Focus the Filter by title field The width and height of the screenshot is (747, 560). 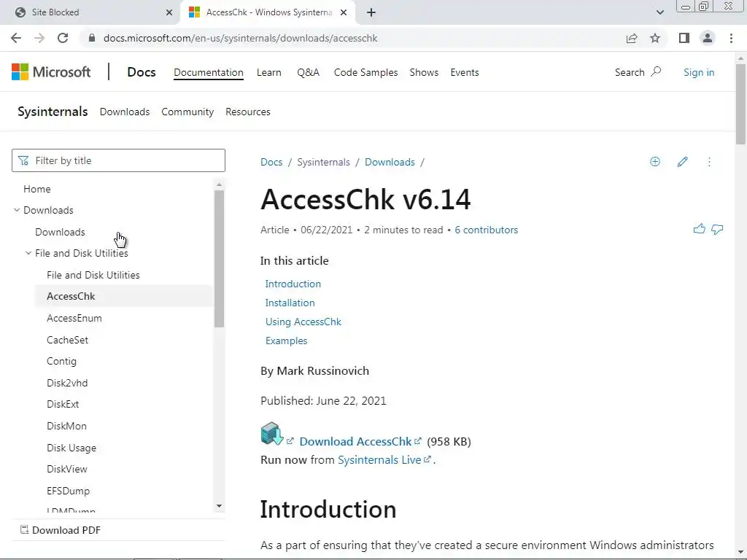tap(118, 160)
